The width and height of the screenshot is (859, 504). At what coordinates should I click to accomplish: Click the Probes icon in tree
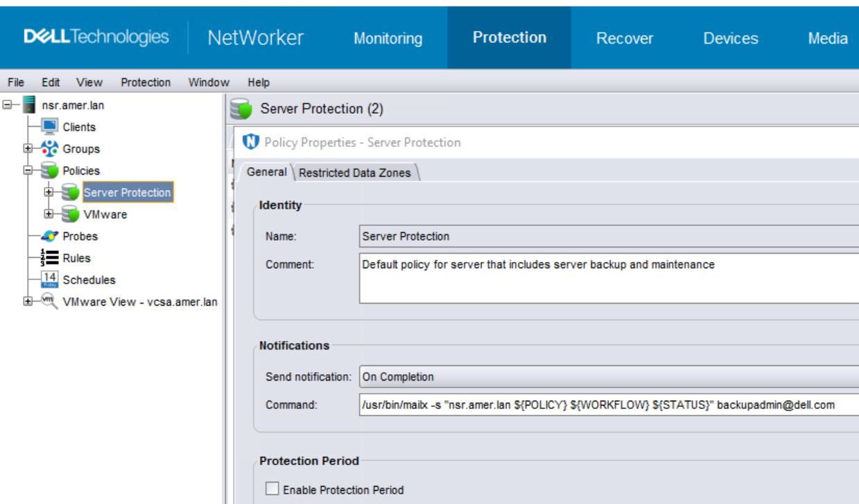point(49,236)
